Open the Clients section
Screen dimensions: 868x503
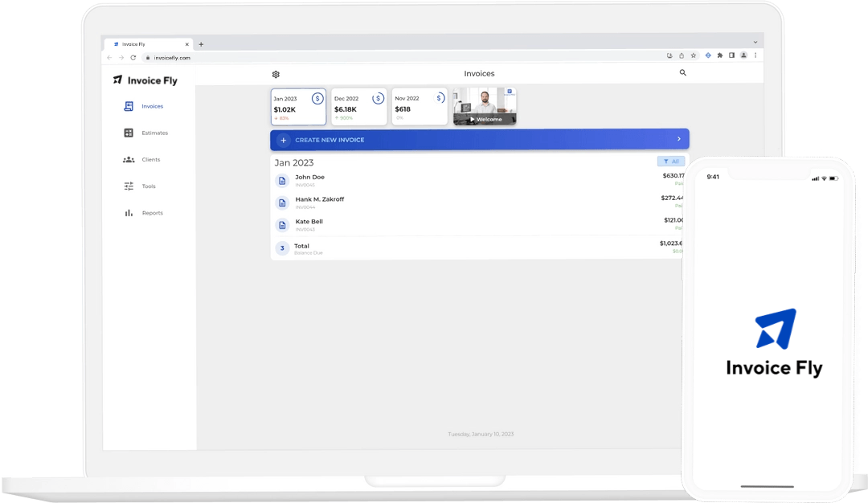(149, 159)
